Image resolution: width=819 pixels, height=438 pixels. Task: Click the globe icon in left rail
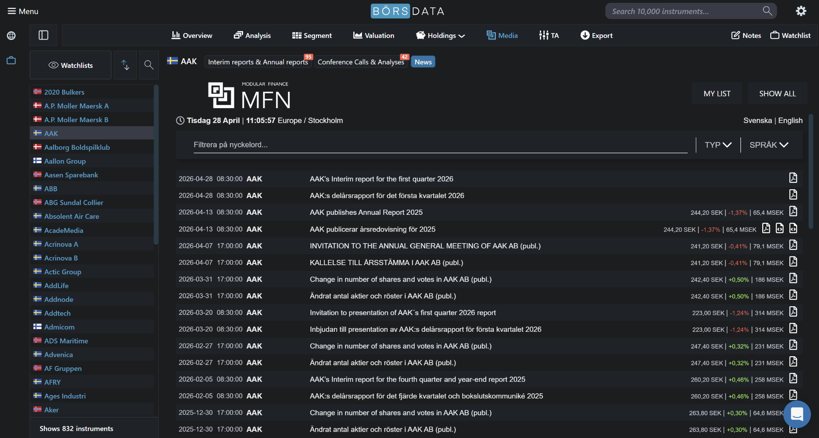(x=11, y=35)
